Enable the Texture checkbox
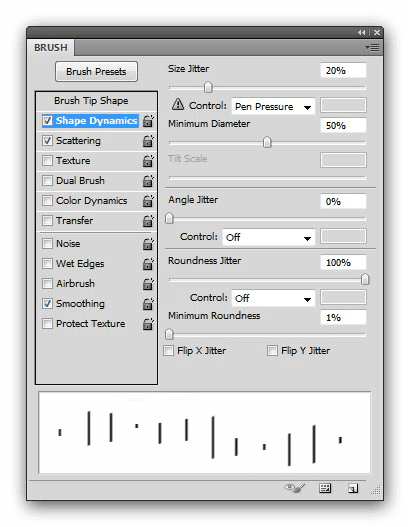Screen dimensions: 410x527 47,160
